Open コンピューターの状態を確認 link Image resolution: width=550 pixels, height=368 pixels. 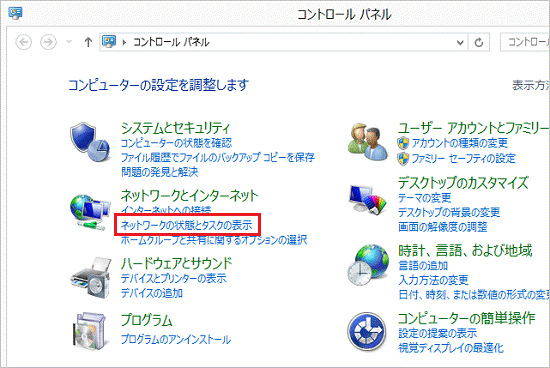point(176,143)
